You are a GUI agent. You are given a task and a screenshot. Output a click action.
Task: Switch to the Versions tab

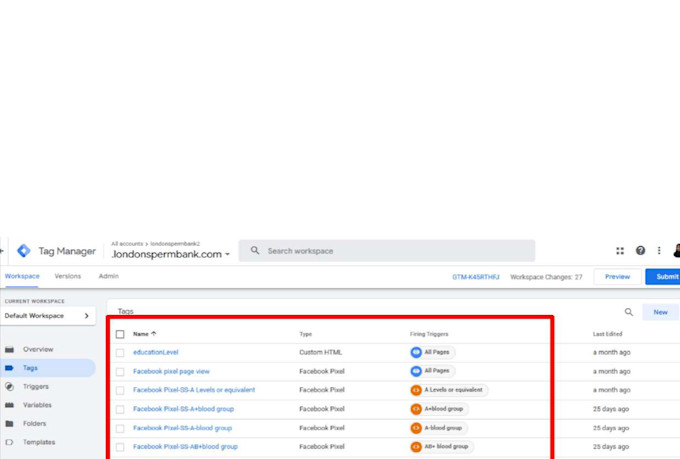(68, 276)
